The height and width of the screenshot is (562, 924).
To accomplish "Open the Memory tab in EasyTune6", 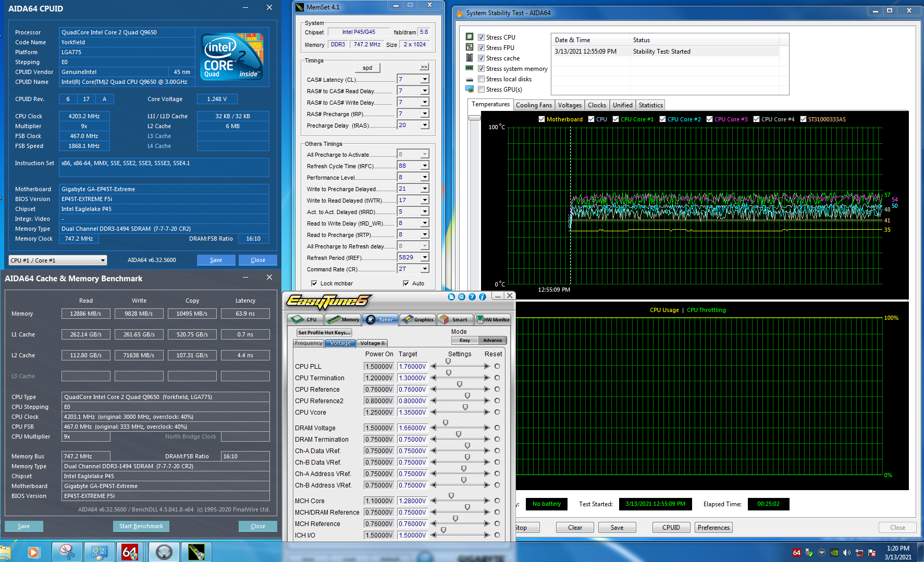I will tap(343, 320).
